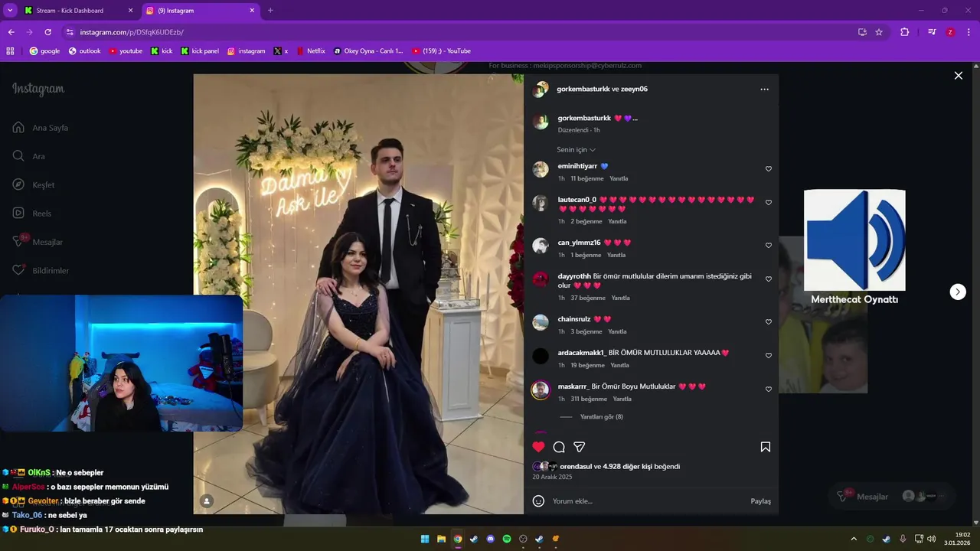
Task: Select the (9) Instagram tab
Action: tap(201, 11)
